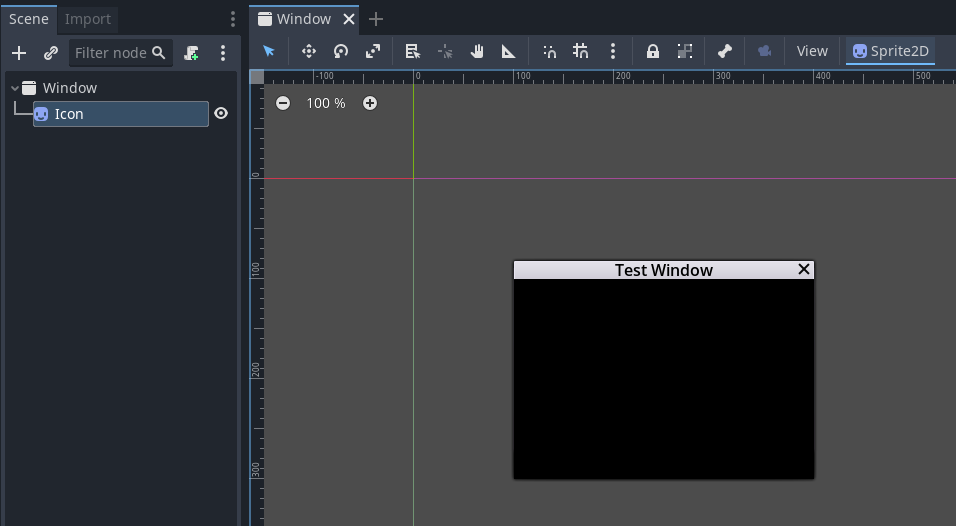Toggle grid snapping
Viewport: 956px width, 526px height.
pos(580,51)
